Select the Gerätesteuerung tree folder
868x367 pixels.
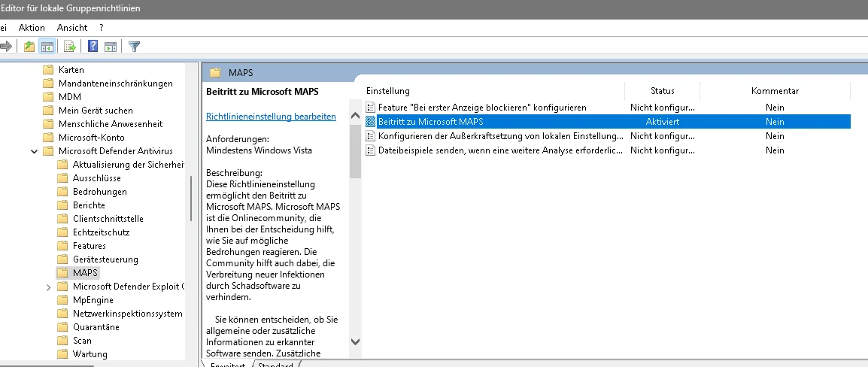click(x=105, y=259)
